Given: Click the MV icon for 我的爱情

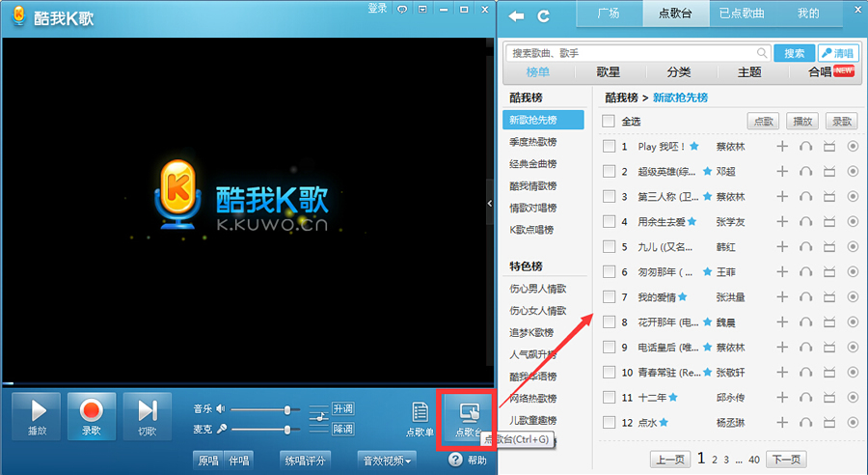Looking at the screenshot, I should pos(828,297).
